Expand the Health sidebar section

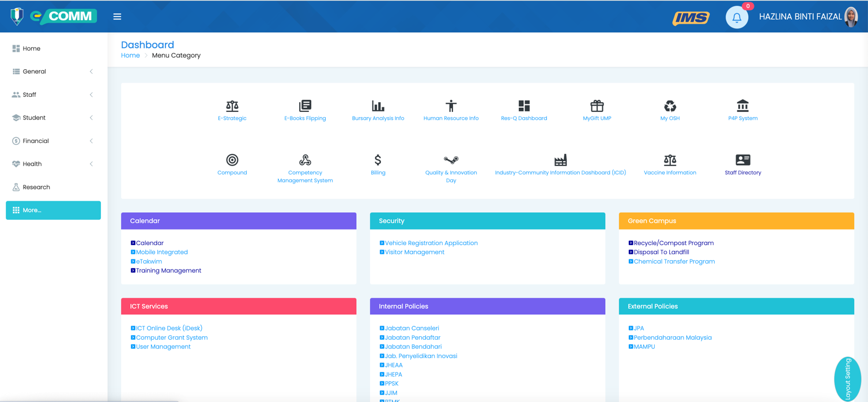tap(52, 164)
